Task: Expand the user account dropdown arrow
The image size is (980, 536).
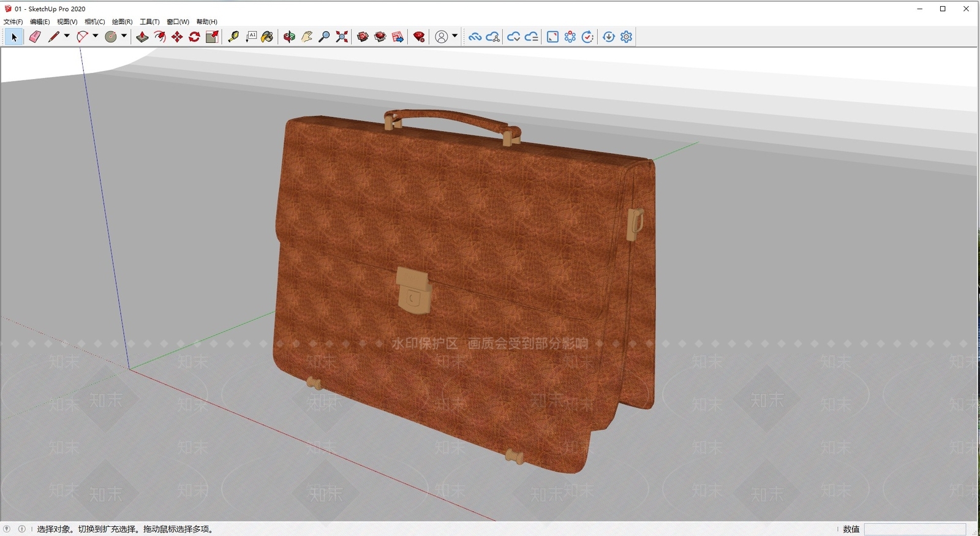Action: (x=454, y=36)
